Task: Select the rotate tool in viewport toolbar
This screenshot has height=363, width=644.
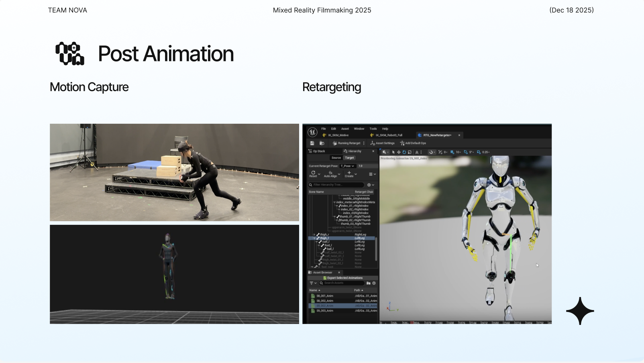Action: [404, 152]
